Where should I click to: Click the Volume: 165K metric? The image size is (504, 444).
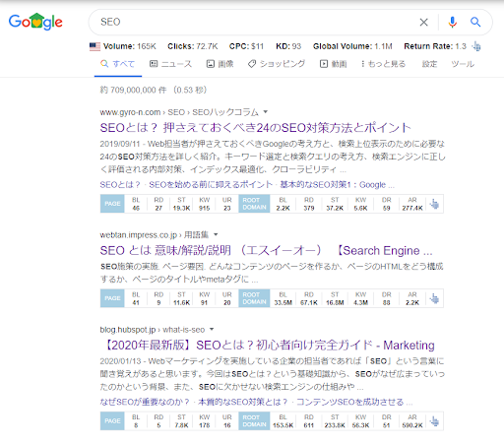tap(130, 46)
